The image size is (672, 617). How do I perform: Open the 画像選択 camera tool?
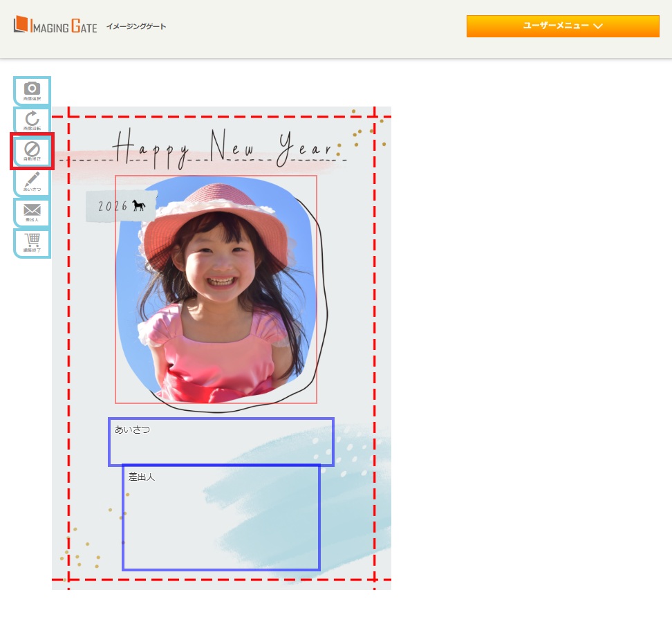(32, 91)
